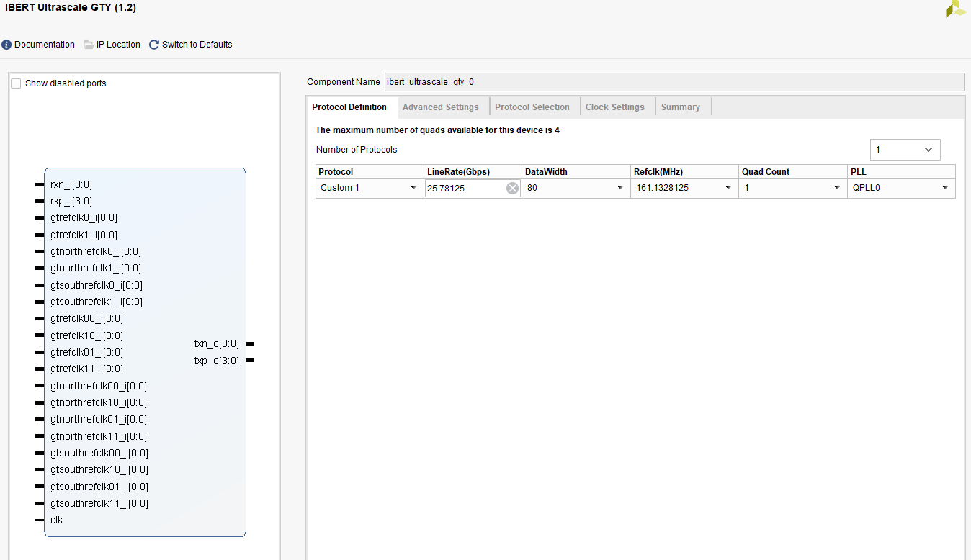Screen dimensions: 971x560
Task: Select the gtnorthrefclk00_i[0:0] port
Action: pos(99,387)
